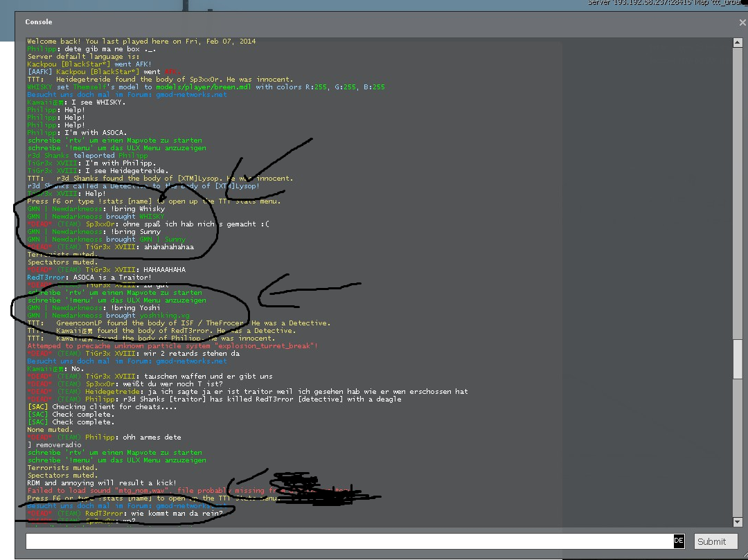Click the 'explosion_turret_break' error line

[x=172, y=347]
